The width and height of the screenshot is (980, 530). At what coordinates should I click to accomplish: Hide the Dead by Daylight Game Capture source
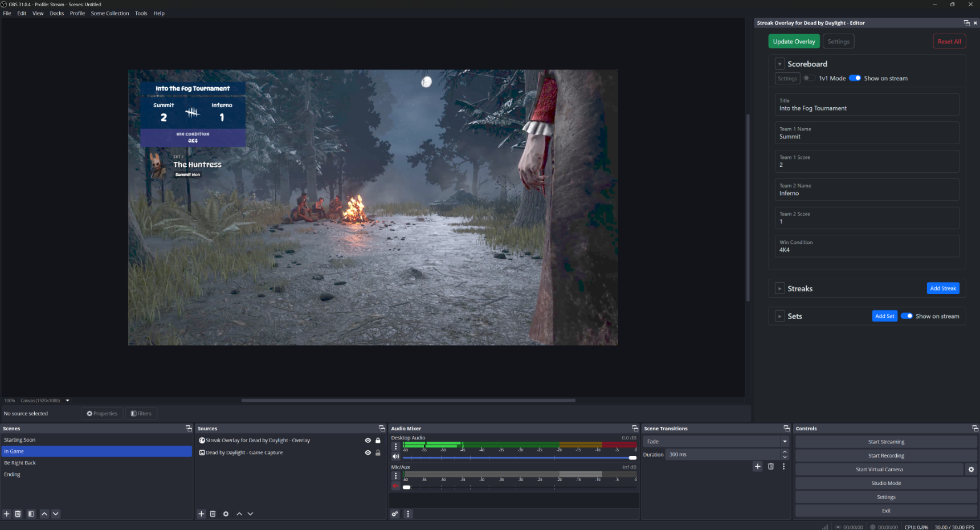[x=367, y=452]
